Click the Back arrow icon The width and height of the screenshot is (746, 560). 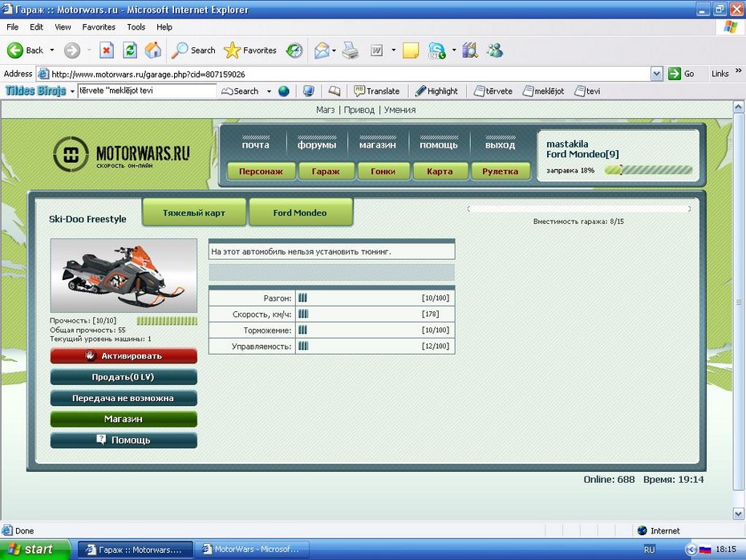click(x=14, y=50)
